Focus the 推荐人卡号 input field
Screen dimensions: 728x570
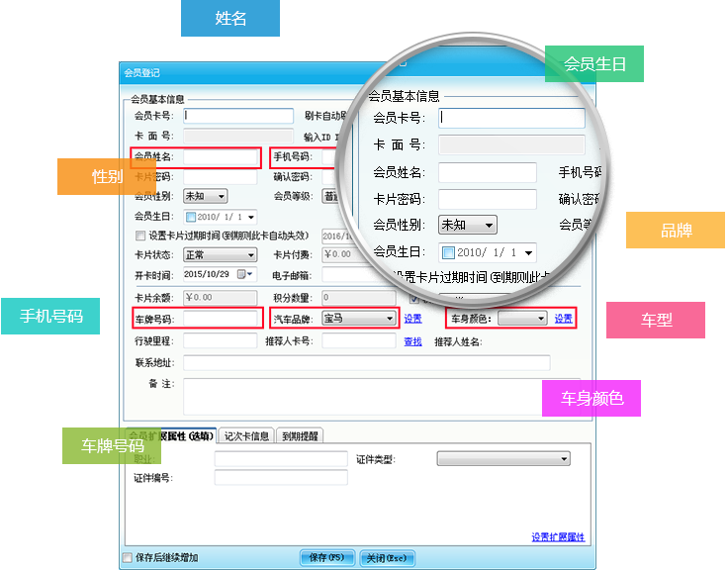[x=359, y=340]
